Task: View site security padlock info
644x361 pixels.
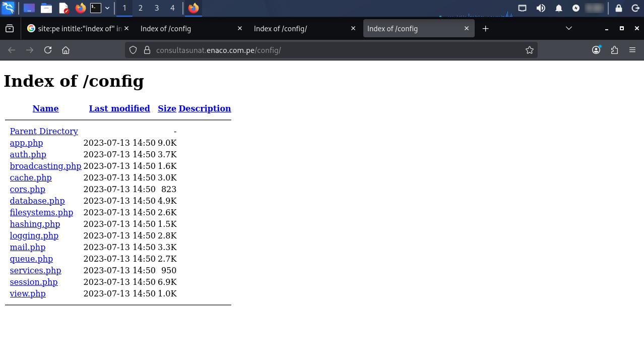Action: [147, 50]
